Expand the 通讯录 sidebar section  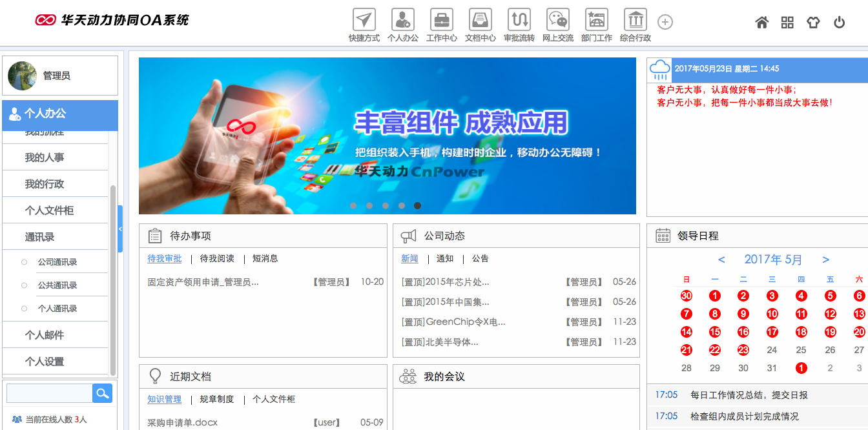click(56, 236)
